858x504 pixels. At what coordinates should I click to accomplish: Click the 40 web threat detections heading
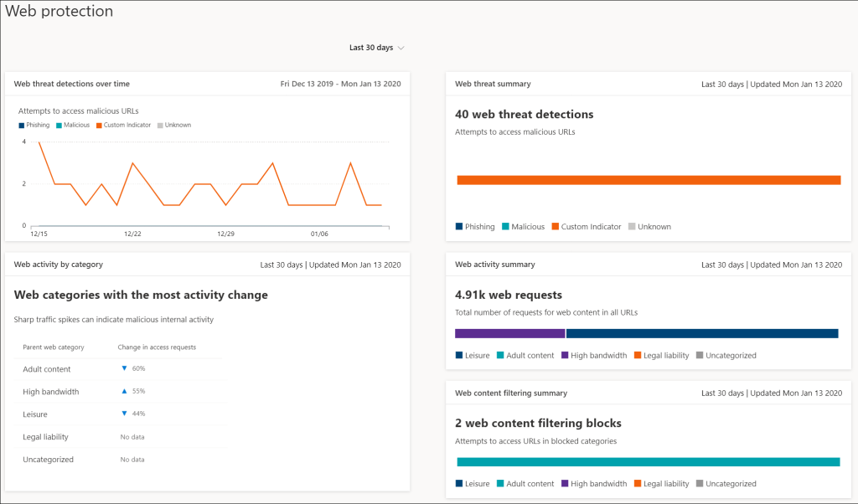[523, 114]
